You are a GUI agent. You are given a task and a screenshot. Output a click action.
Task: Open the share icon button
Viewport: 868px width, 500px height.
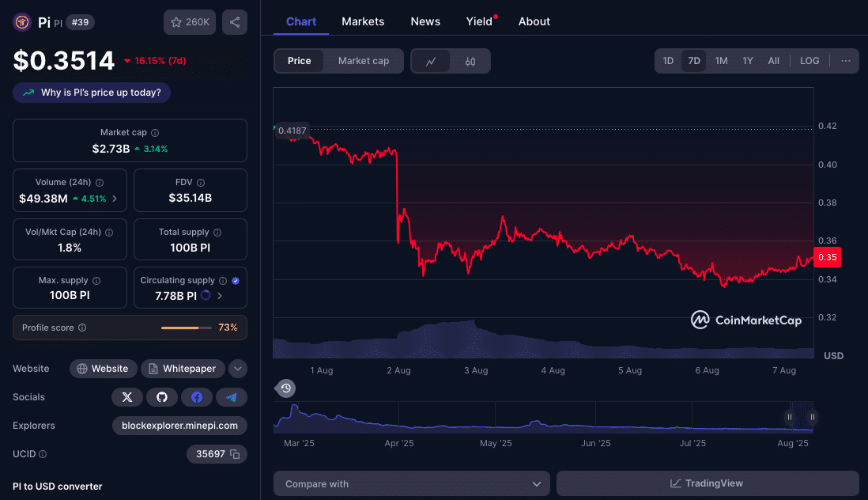[235, 22]
